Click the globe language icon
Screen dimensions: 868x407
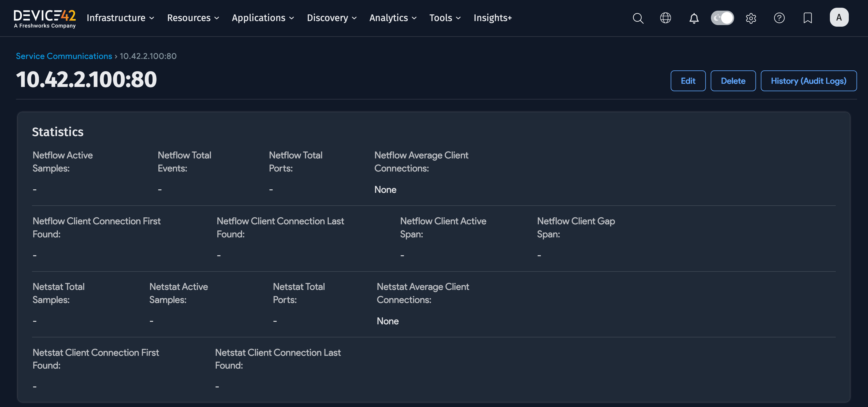[665, 18]
